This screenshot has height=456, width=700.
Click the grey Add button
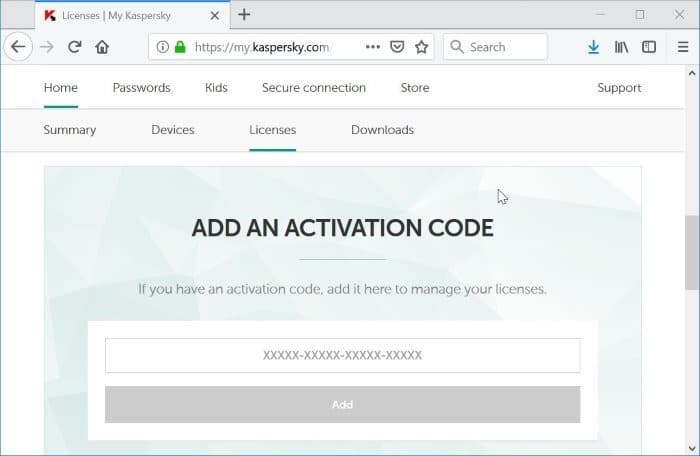point(342,404)
